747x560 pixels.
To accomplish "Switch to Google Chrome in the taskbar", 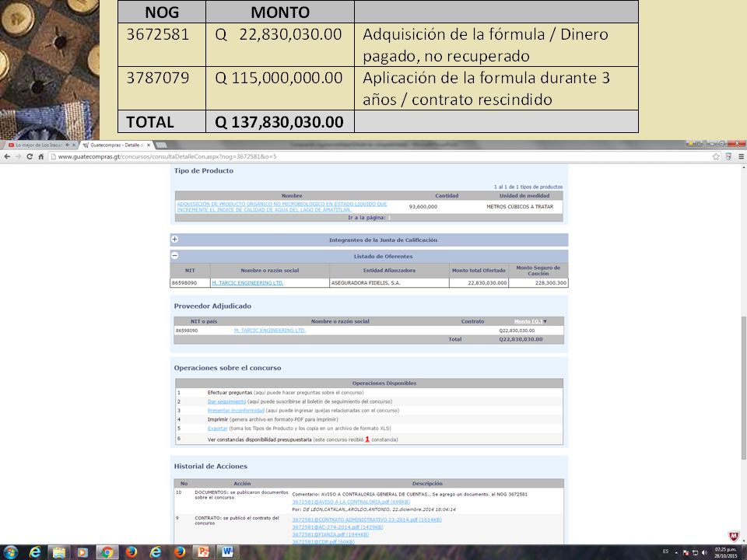I will 107,552.
